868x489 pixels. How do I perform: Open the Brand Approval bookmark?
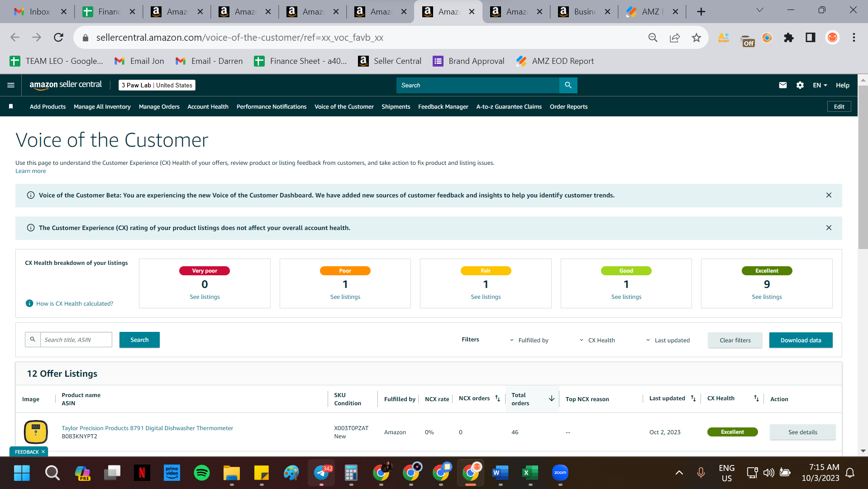(x=468, y=61)
